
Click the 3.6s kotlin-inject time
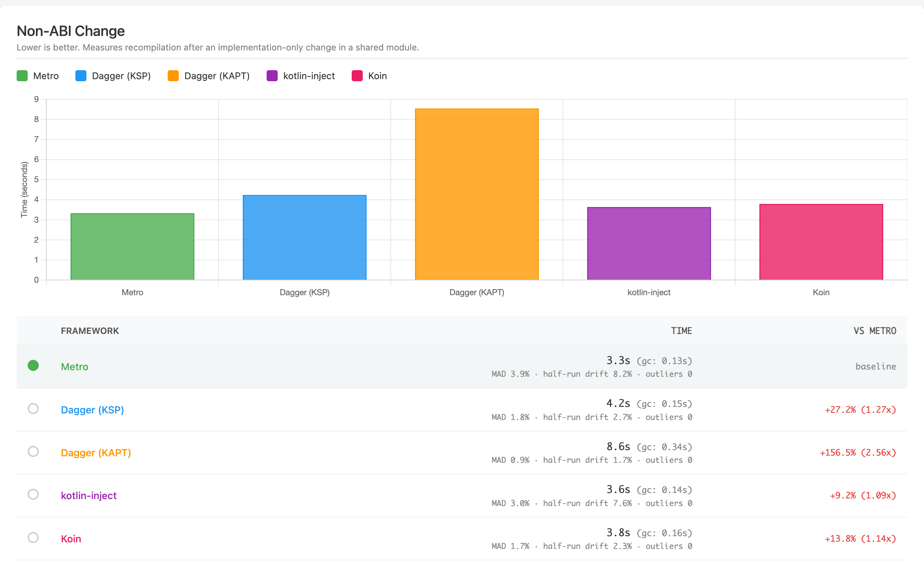click(618, 489)
